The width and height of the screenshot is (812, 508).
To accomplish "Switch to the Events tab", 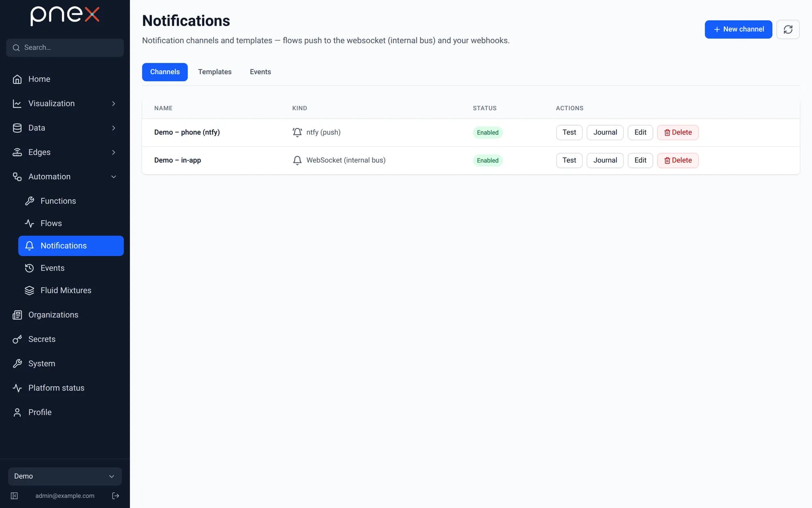I will (x=260, y=72).
